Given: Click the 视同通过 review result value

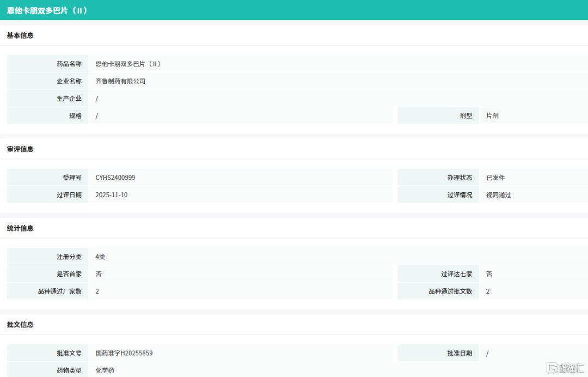Looking at the screenshot, I should click(499, 195).
